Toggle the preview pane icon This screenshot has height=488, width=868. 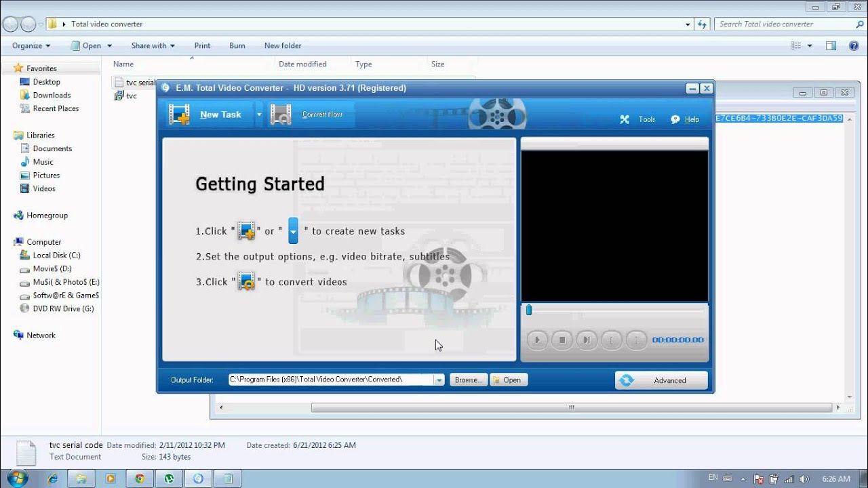831,45
